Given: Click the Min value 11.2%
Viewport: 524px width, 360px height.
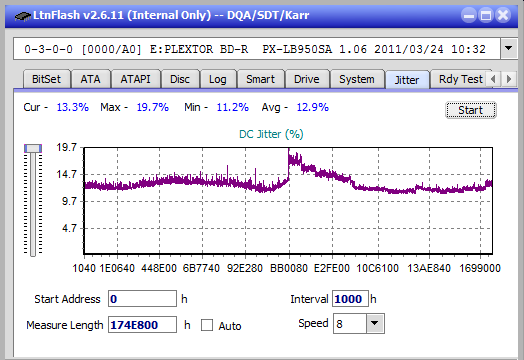Looking at the screenshot, I should (x=233, y=107).
